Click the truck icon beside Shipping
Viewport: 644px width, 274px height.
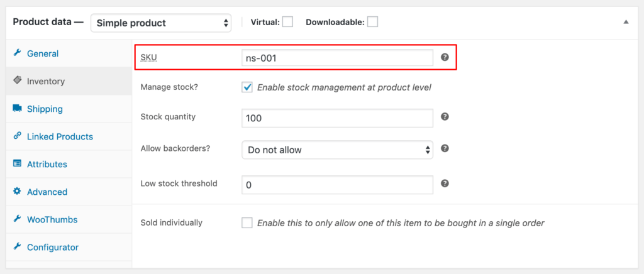[17, 109]
